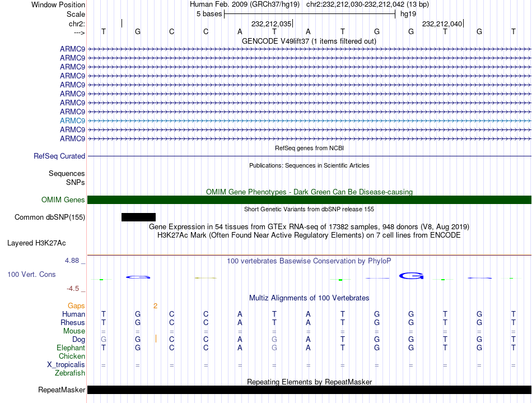Viewport: 532px width, 403px height.
Task: Click the RefSeq genes from NCBI title
Action: pos(309,149)
